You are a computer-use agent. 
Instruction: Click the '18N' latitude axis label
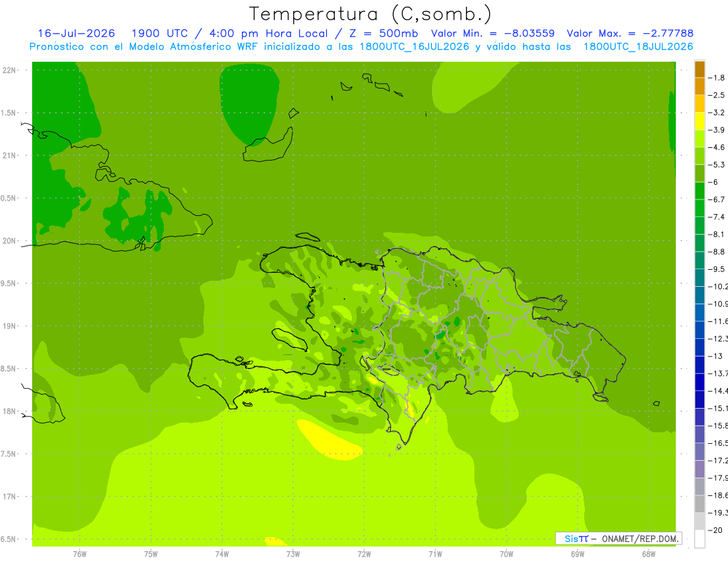9,411
